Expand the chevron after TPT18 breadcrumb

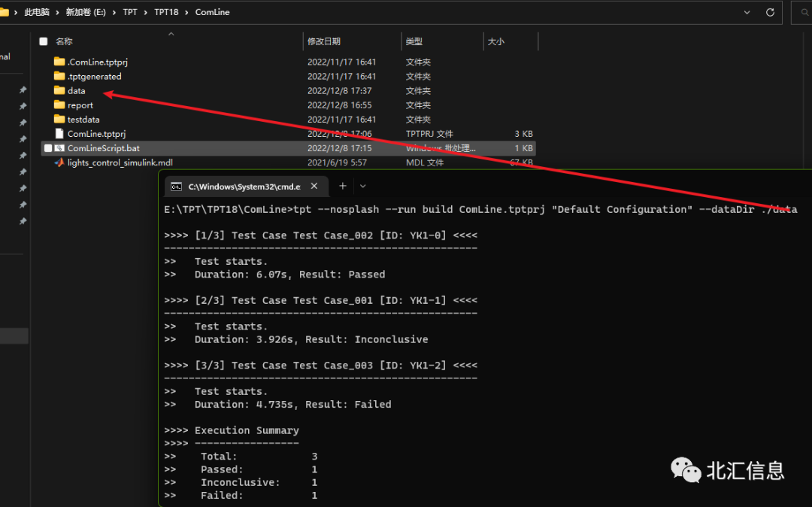click(186, 12)
